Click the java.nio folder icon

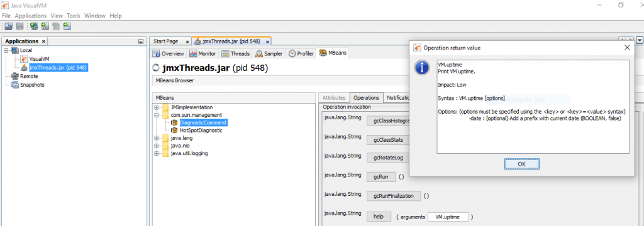(165, 146)
